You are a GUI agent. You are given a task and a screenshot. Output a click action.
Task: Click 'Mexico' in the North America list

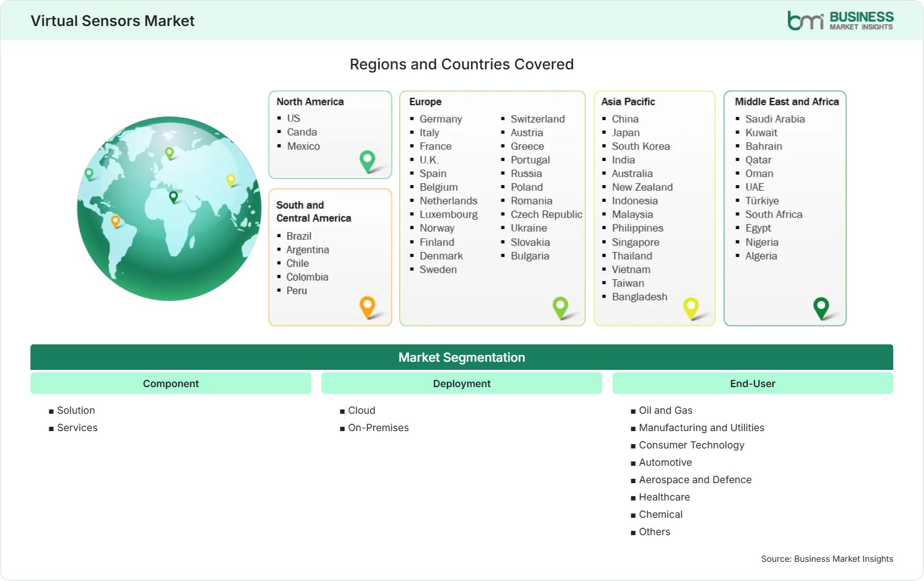(x=303, y=146)
